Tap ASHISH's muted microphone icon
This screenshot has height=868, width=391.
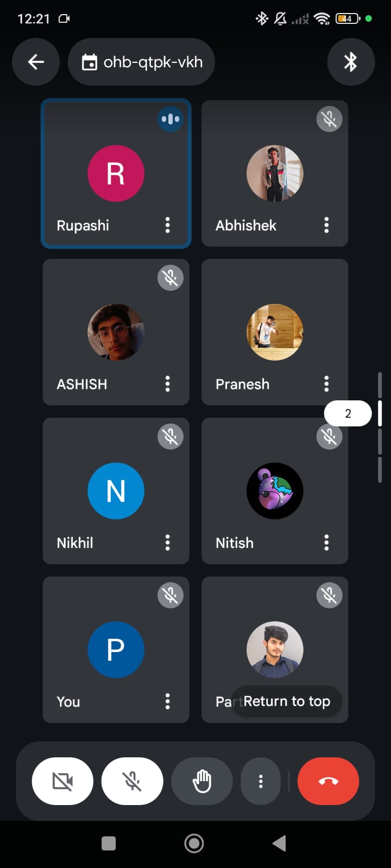point(171,278)
